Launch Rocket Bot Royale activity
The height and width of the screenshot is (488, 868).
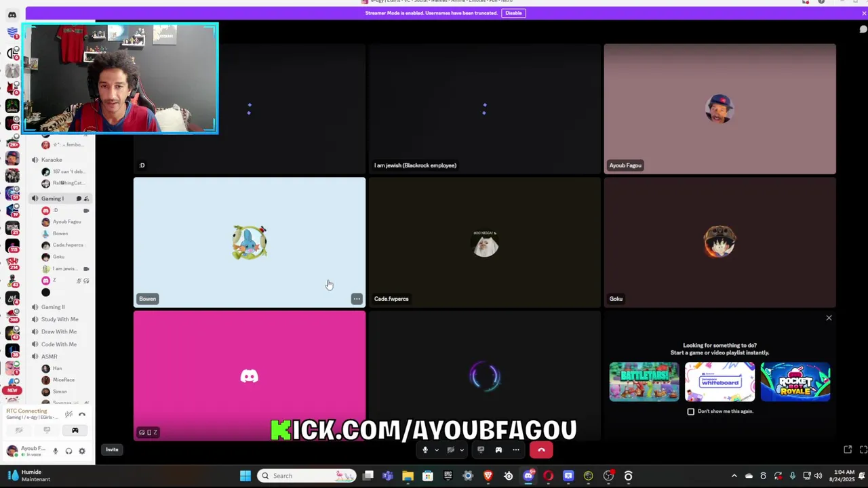[x=795, y=382]
